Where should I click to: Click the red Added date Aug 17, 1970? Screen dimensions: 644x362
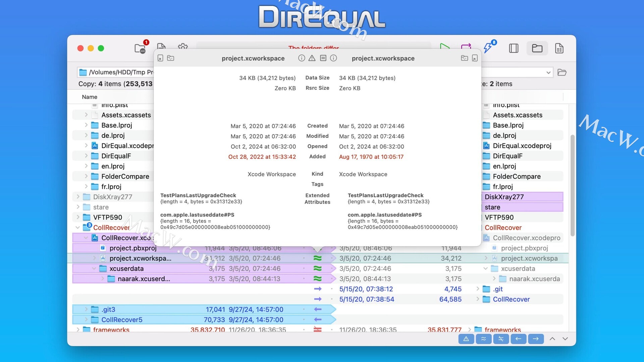pos(371,157)
